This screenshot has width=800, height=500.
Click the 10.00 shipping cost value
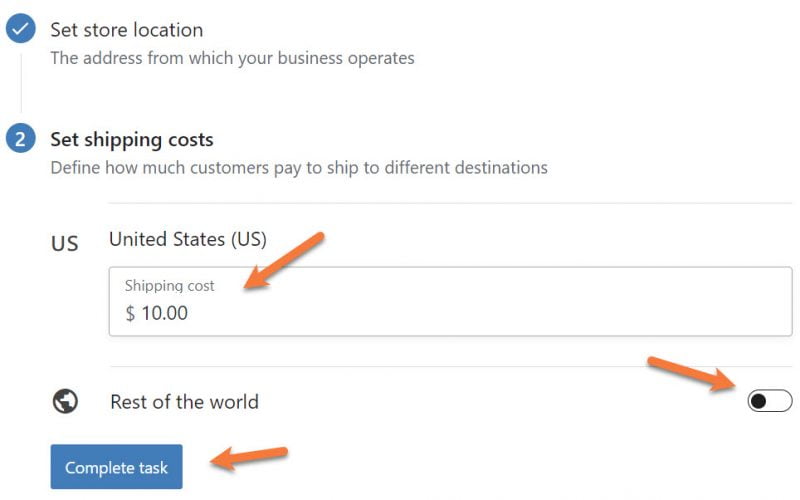click(x=164, y=313)
